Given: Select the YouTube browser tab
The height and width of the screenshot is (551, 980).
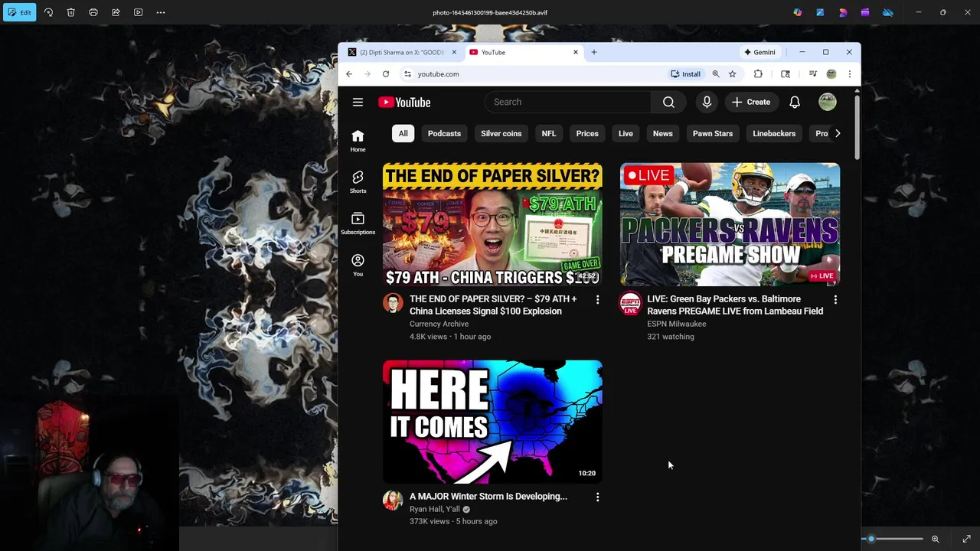Looking at the screenshot, I should [x=524, y=52].
